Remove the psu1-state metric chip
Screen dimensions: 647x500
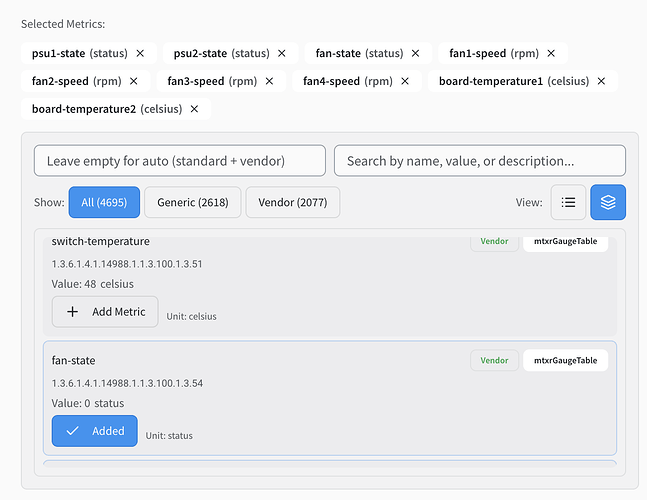140,53
